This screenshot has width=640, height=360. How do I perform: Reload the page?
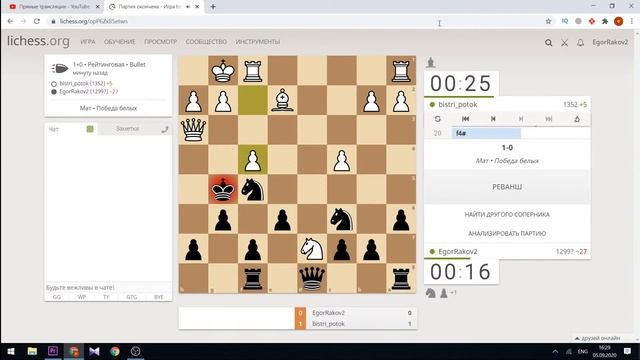[x=37, y=21]
